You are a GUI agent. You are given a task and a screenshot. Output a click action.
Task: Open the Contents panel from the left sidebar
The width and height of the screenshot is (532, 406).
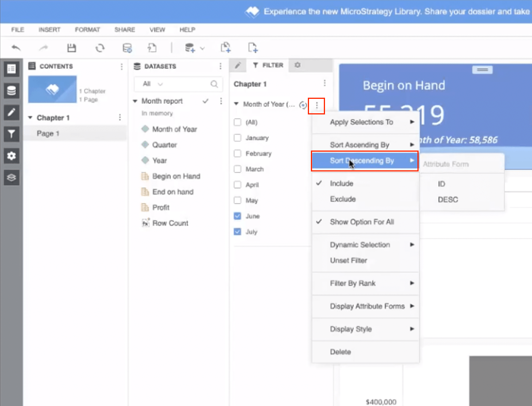(x=11, y=69)
